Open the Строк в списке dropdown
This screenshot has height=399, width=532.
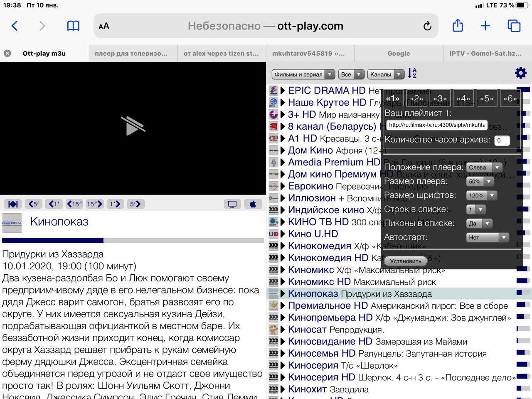476,209
